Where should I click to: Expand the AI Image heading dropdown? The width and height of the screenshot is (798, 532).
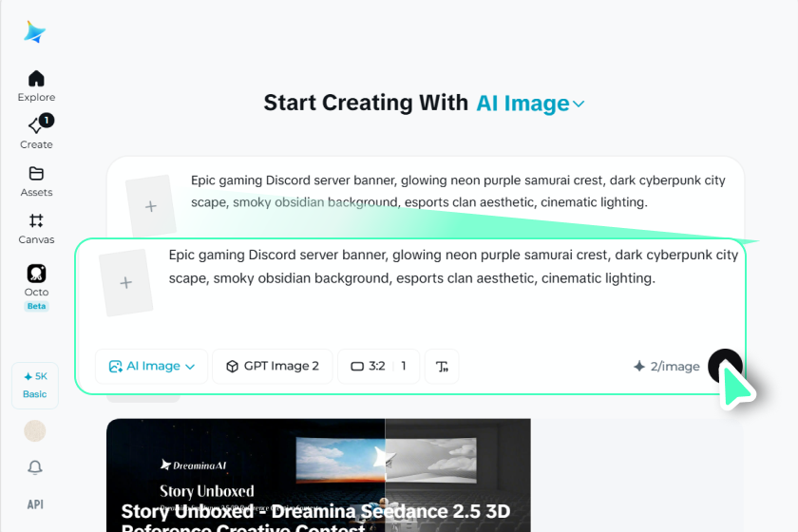(530, 104)
